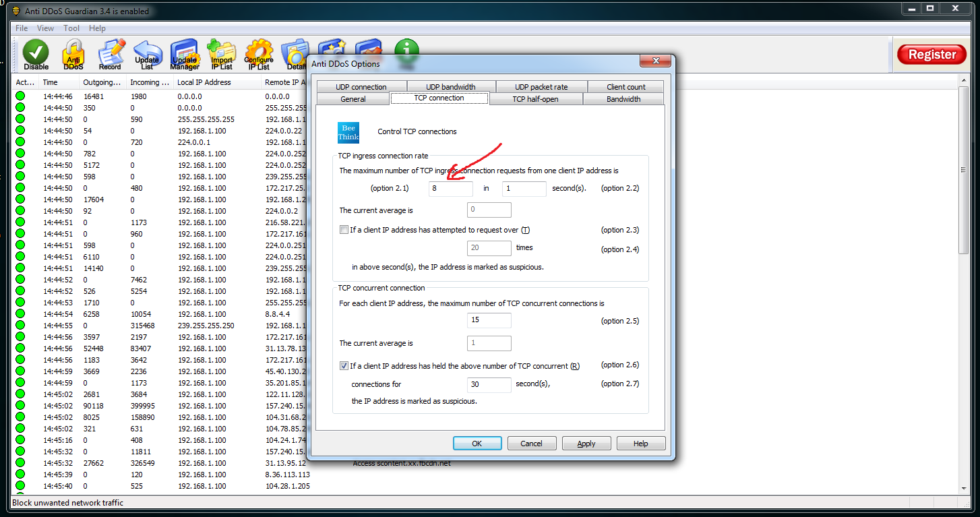Switch to the Client count tab
The width and height of the screenshot is (980, 517).
pos(626,87)
